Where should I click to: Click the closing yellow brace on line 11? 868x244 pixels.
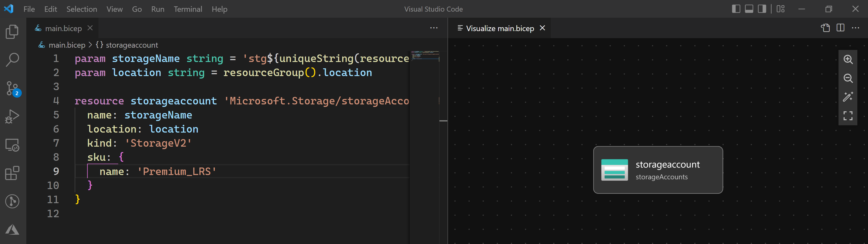[x=78, y=199]
